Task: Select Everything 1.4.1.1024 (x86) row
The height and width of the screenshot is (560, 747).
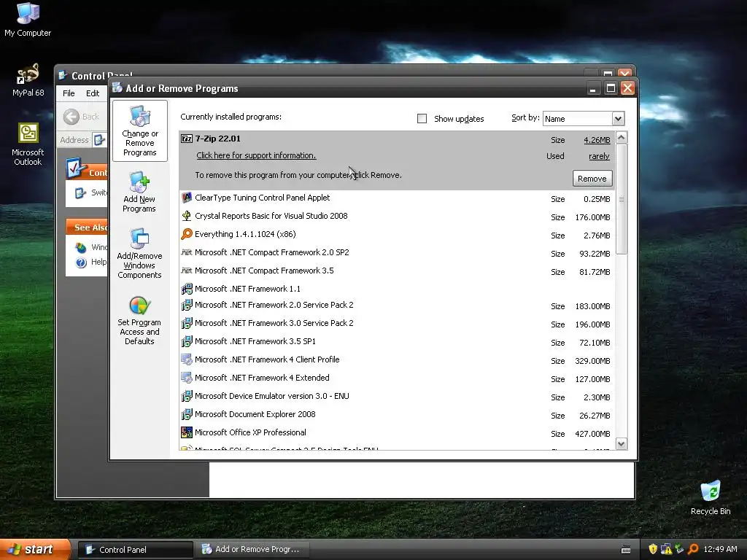Action: click(x=396, y=234)
